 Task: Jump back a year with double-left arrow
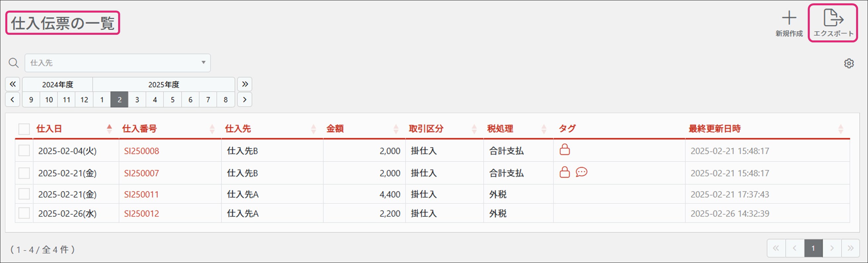(13, 84)
